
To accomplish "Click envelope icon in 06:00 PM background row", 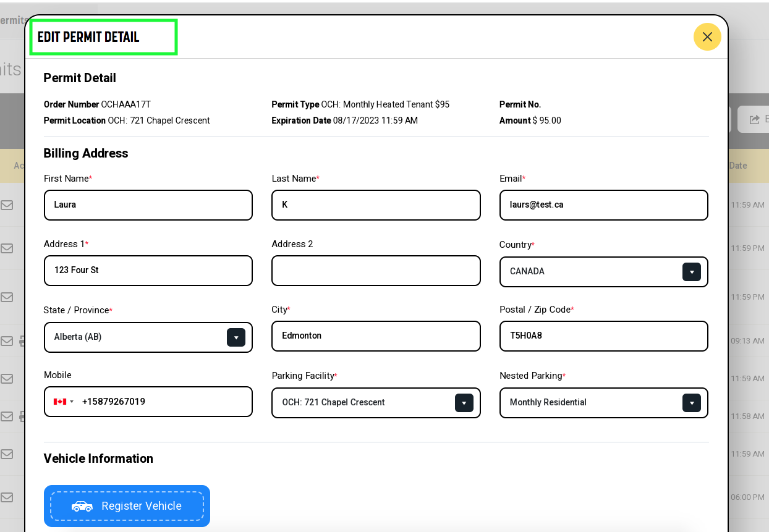I will [x=7, y=497].
